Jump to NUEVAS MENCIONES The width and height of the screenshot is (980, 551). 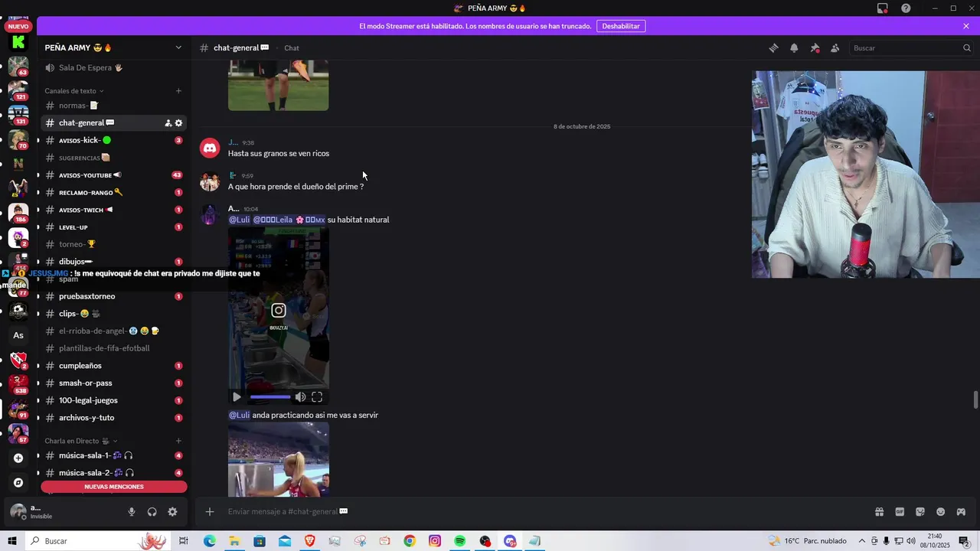pyautogui.click(x=114, y=487)
